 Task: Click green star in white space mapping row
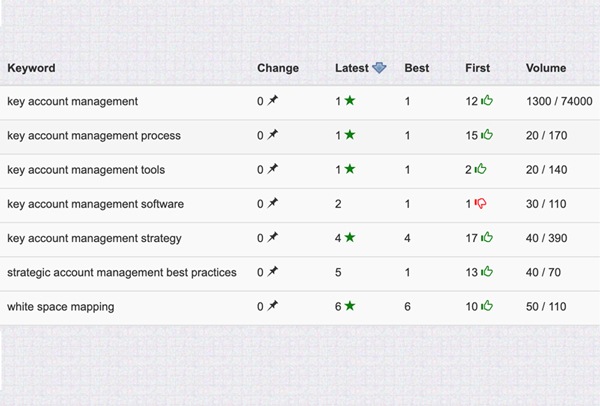[350, 306]
